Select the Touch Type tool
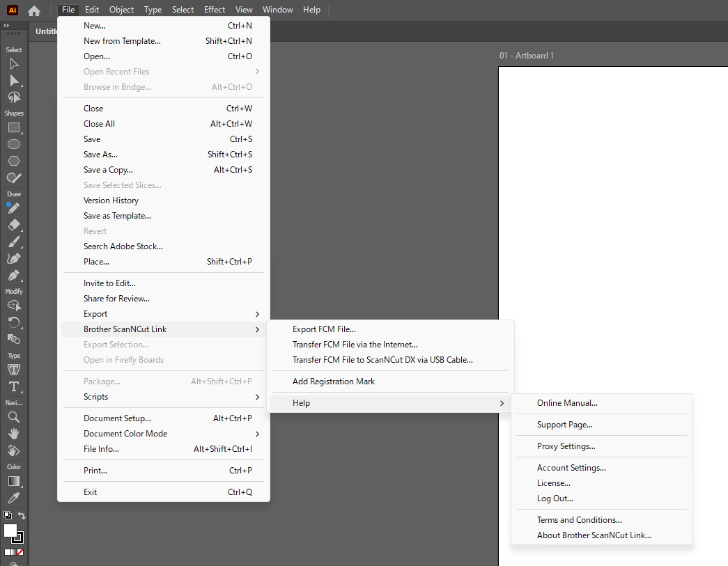 pyautogui.click(x=14, y=370)
